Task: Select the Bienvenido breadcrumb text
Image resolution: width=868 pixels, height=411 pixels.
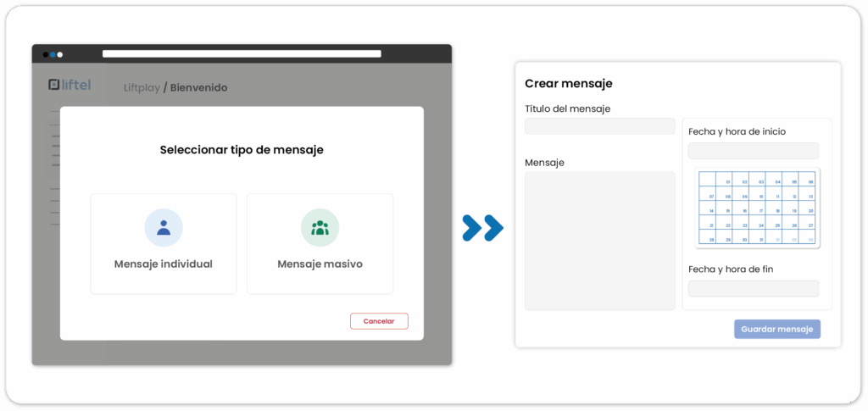Action: tap(198, 87)
